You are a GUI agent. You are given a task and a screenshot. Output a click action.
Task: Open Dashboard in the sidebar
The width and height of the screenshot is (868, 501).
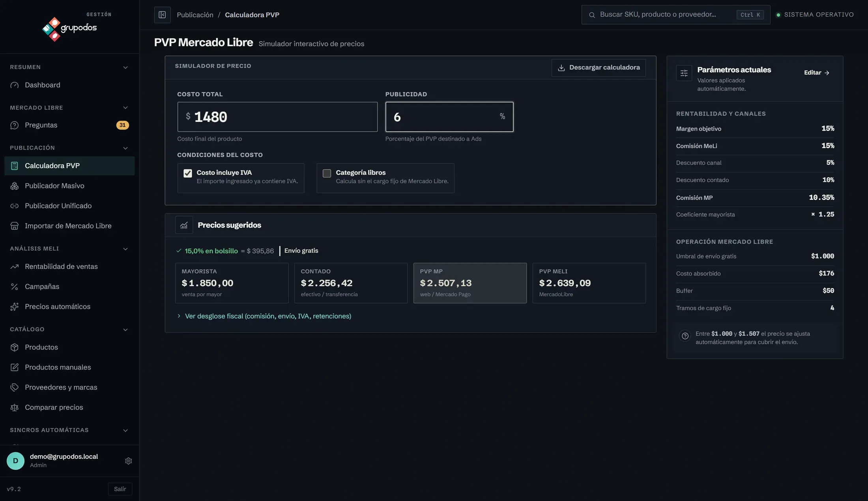pos(69,85)
